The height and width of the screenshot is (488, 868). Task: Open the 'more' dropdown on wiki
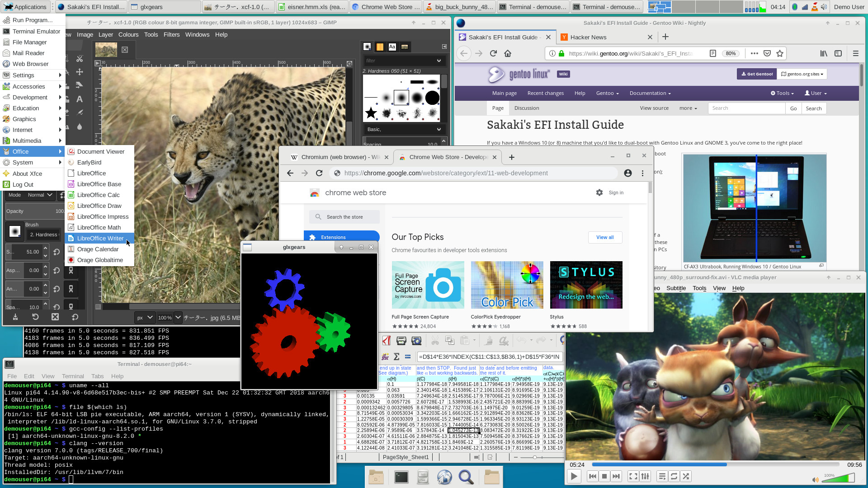click(x=688, y=108)
